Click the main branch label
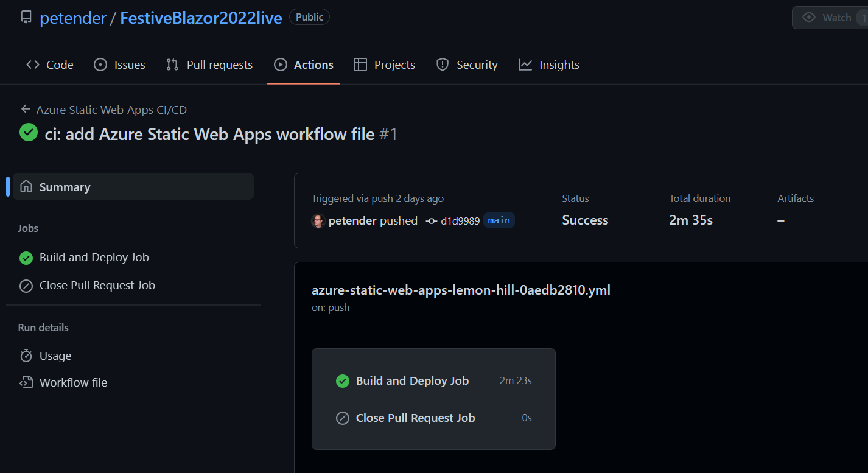Screen dimensions: 868x473 coord(499,220)
